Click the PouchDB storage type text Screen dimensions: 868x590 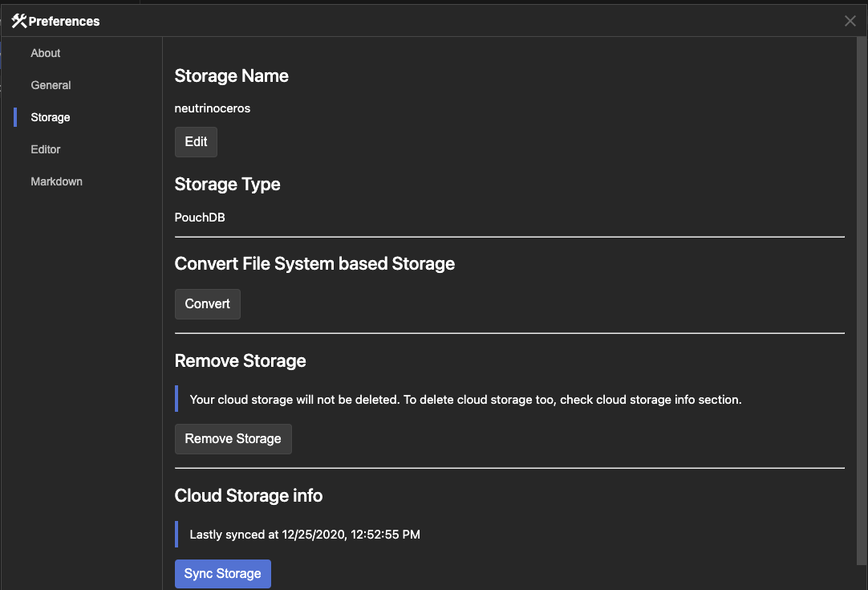coord(200,218)
